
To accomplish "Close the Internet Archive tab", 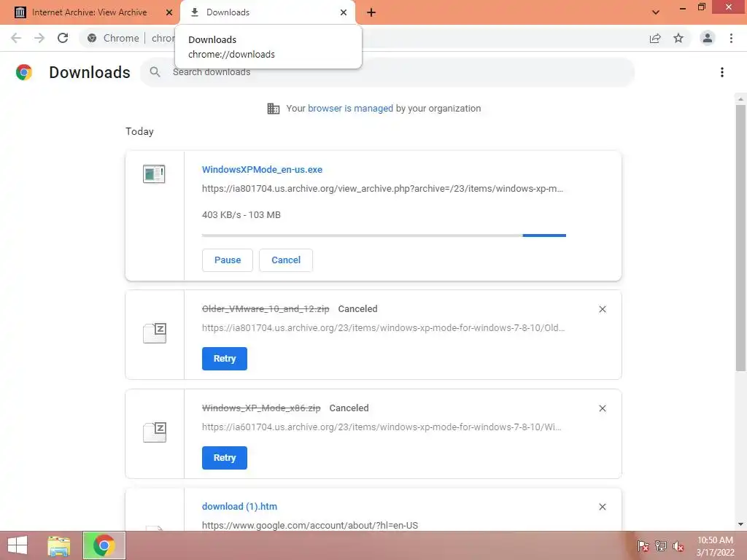I will pos(169,12).
